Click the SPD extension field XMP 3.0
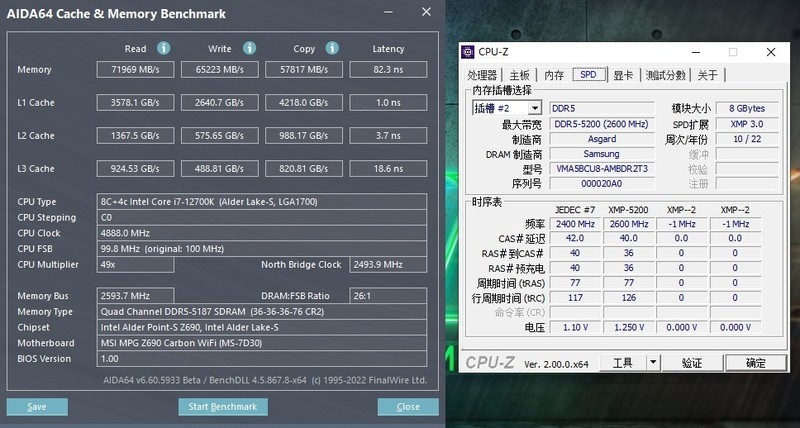800x428 pixels. pos(747,124)
